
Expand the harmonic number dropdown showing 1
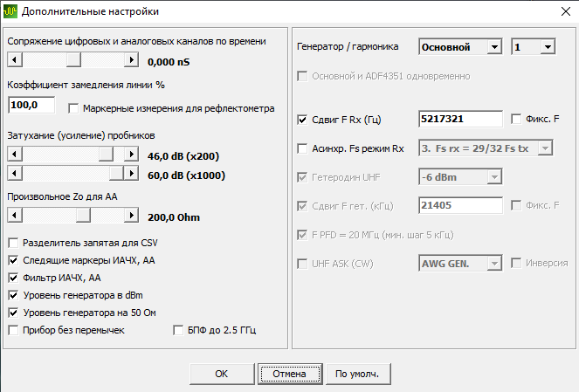point(534,47)
